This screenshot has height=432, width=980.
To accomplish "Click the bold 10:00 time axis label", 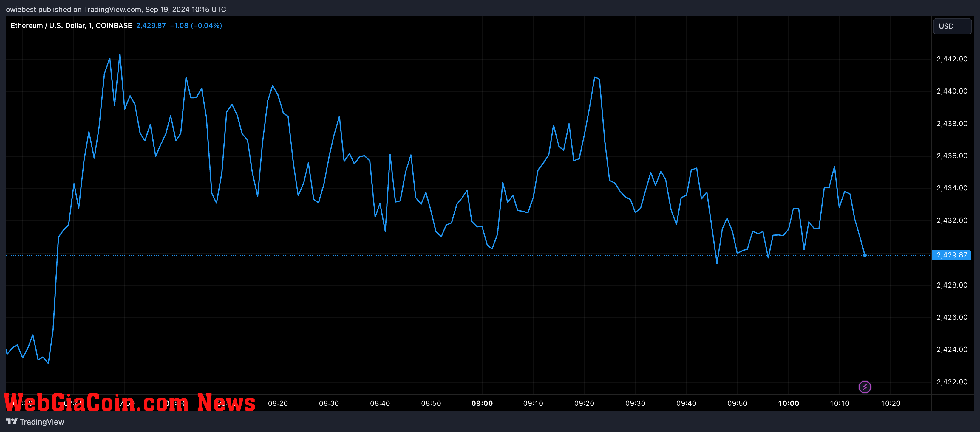I will (789, 403).
